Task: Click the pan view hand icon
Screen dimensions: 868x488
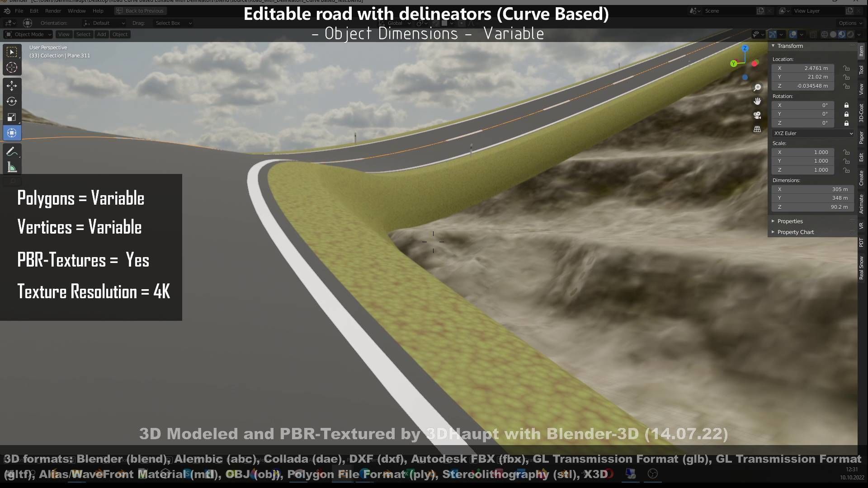Action: point(757,101)
